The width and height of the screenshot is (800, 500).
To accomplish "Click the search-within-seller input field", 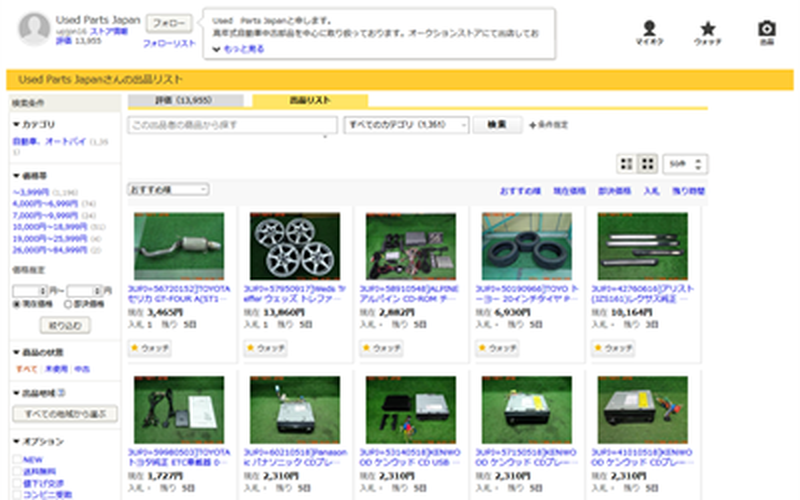I will coord(232,125).
